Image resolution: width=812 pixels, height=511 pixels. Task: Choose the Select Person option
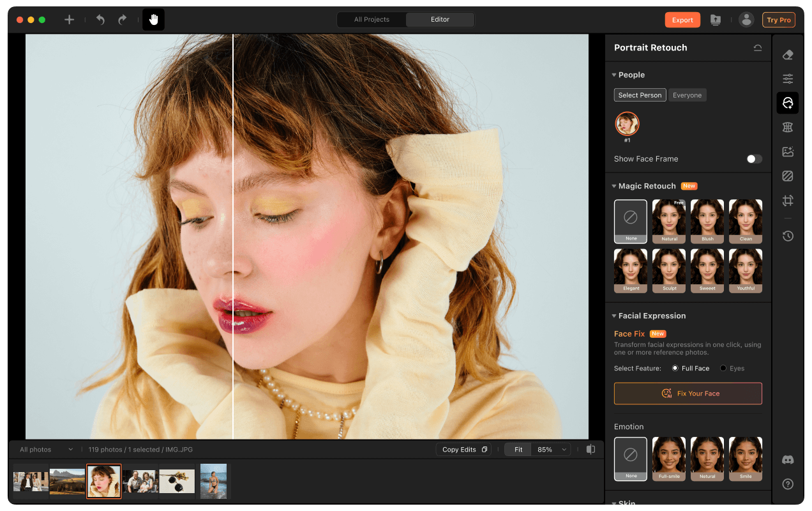pos(640,95)
